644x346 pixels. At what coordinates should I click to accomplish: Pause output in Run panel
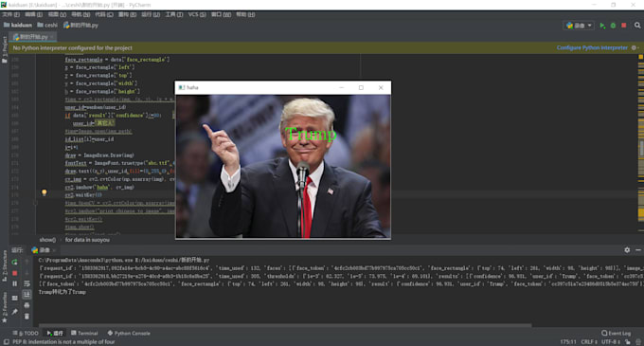tap(15, 283)
